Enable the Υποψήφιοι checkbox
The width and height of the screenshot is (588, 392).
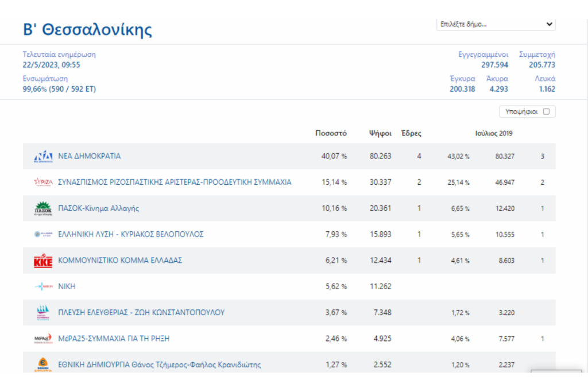point(546,112)
